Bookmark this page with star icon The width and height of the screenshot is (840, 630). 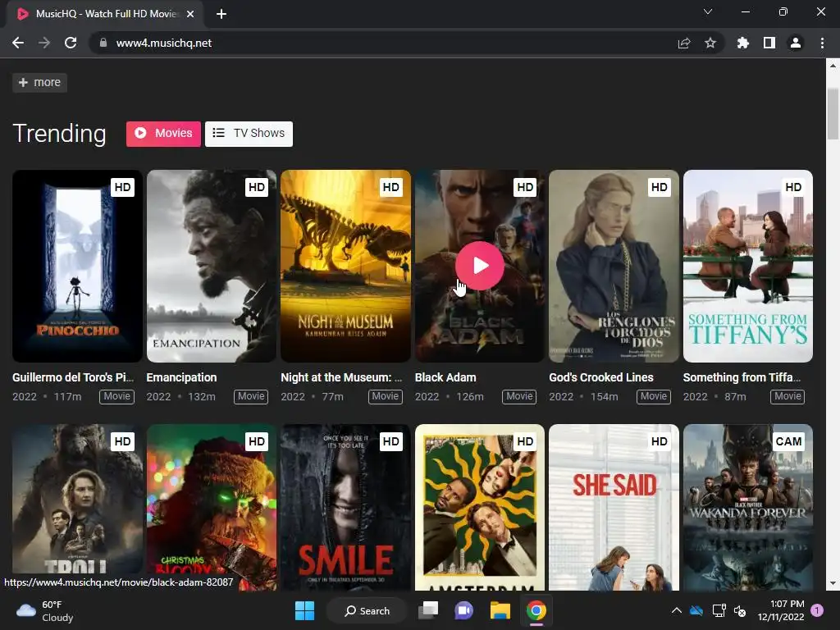coord(710,43)
